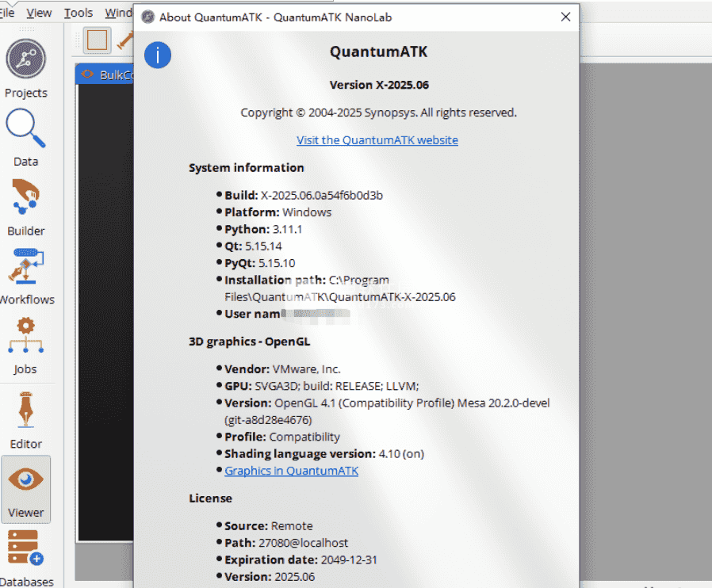Open the Databases tool
712x588 pixels.
coord(25,558)
